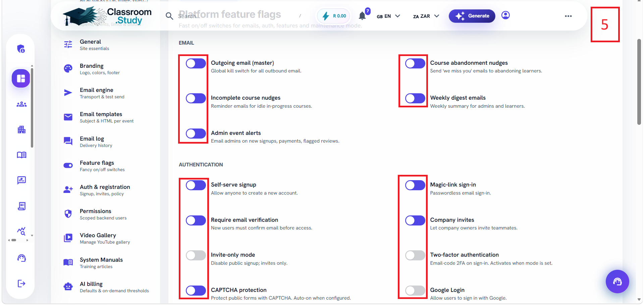Toggle Magic-link sign-in switch
The height and width of the screenshot is (305, 644).
click(x=415, y=185)
